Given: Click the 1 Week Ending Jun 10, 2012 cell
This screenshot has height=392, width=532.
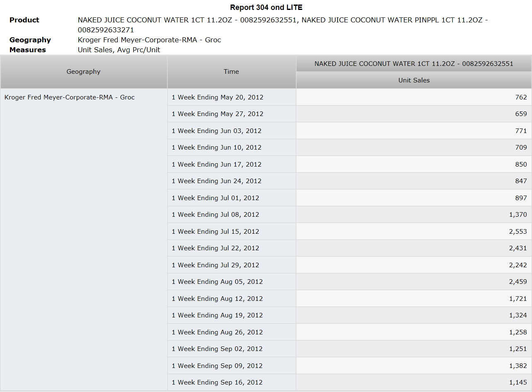Looking at the screenshot, I should [x=232, y=148].
